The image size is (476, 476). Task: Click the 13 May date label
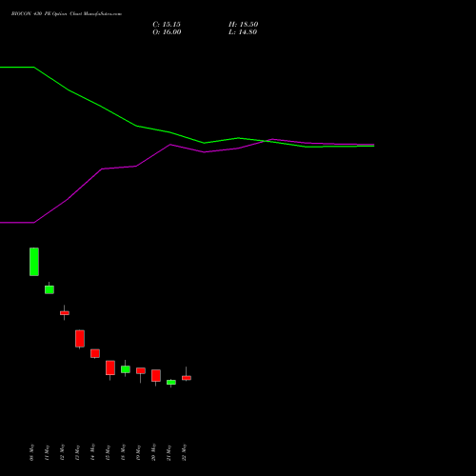[x=77, y=452]
